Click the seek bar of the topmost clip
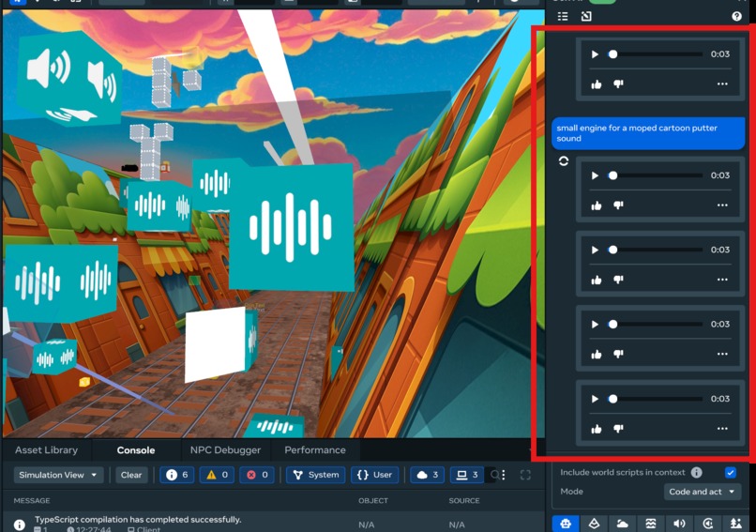This screenshot has width=756, height=532. [x=656, y=54]
